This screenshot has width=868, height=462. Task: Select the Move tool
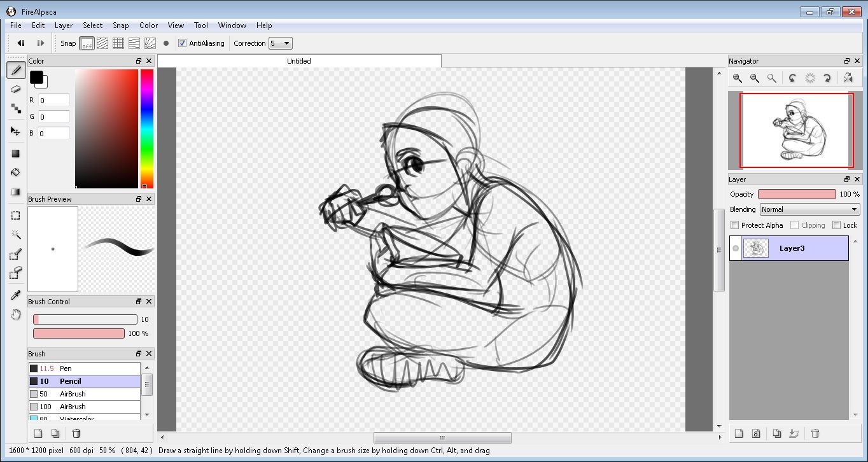[x=16, y=131]
